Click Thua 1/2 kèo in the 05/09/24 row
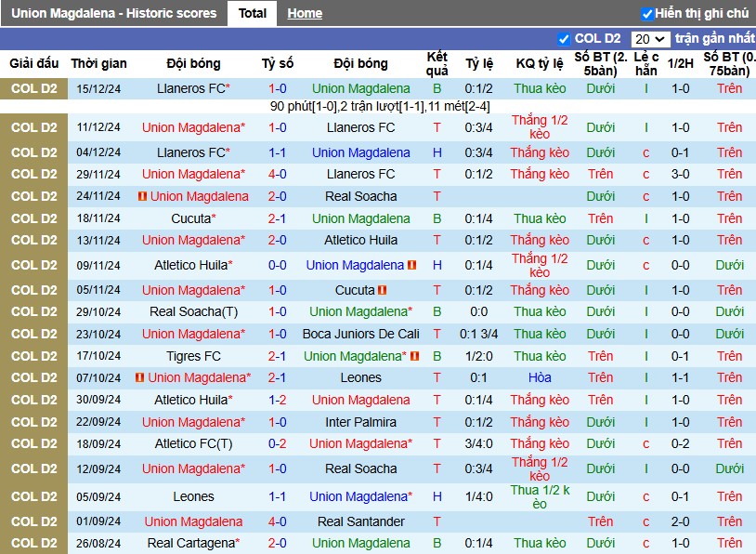 (x=540, y=496)
